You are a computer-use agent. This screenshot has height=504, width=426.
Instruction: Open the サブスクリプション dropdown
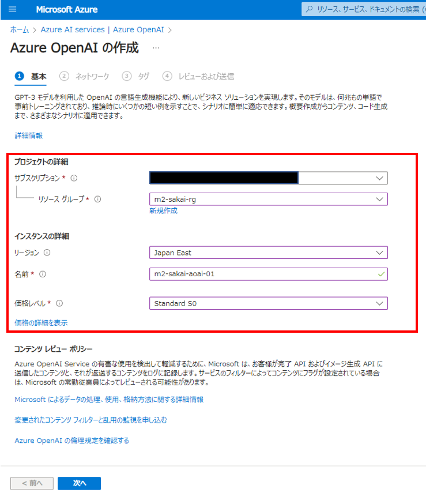[x=268, y=178]
